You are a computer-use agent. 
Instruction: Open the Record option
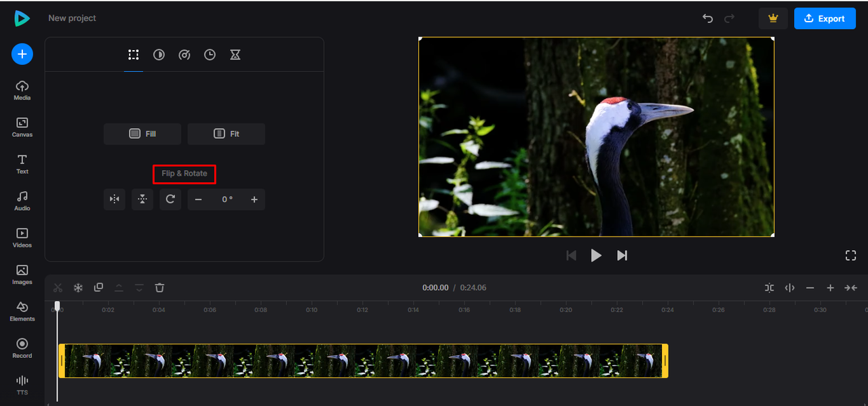22,348
